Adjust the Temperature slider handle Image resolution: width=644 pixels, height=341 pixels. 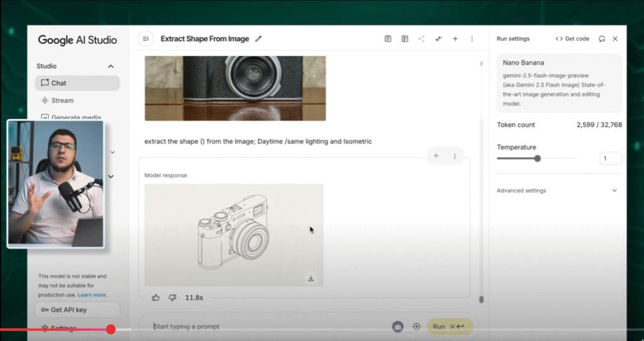(x=537, y=159)
